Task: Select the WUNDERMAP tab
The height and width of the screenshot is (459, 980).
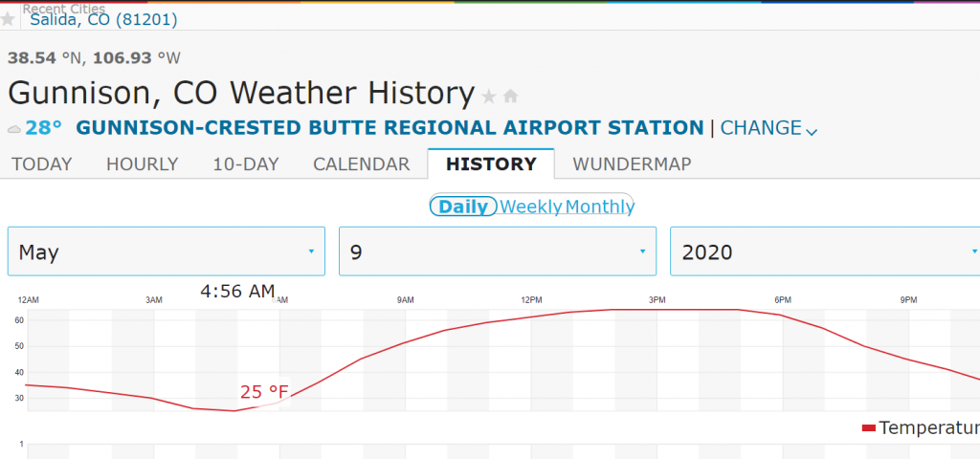Action: pyautogui.click(x=632, y=164)
